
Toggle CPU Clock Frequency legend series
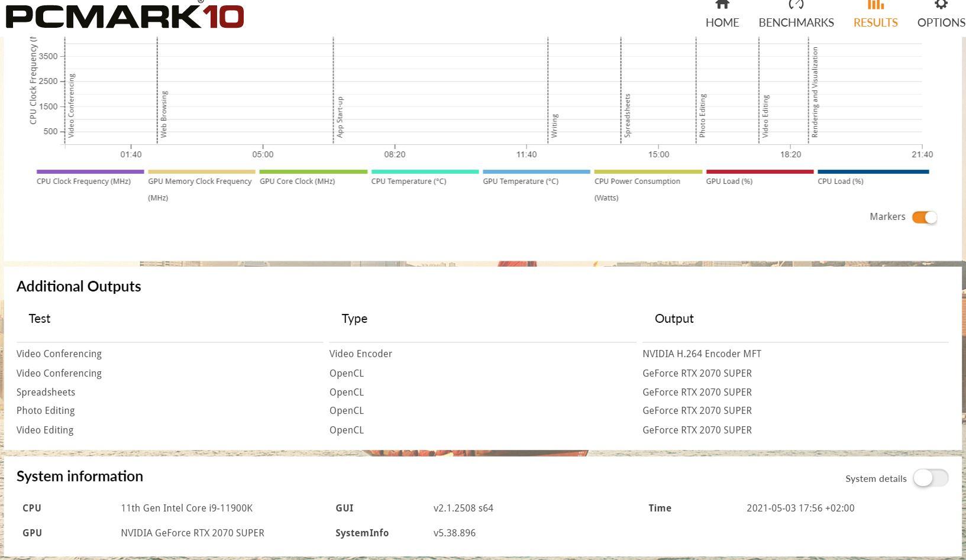90,177
